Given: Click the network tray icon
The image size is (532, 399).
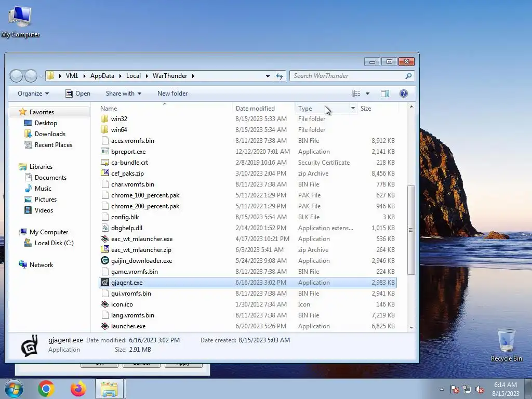Looking at the screenshot, I should point(467,390).
